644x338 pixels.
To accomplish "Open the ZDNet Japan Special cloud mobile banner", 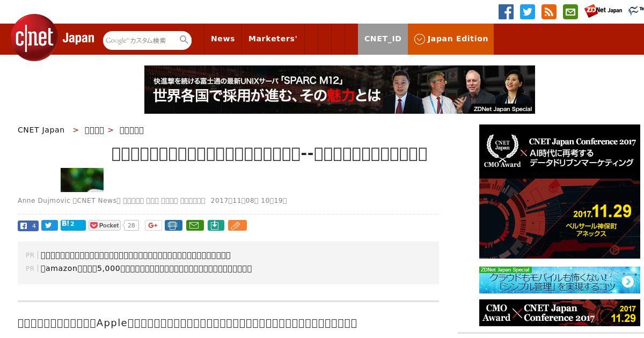I will pyautogui.click(x=560, y=280).
